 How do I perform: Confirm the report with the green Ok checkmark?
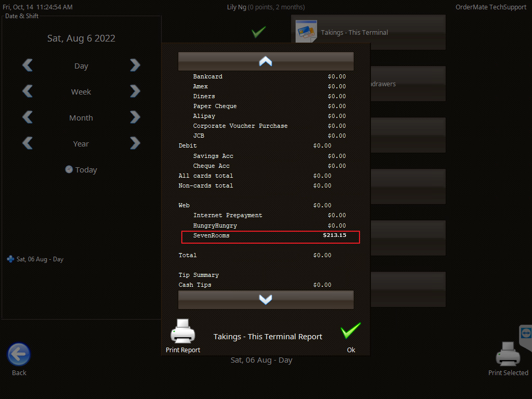(351, 331)
